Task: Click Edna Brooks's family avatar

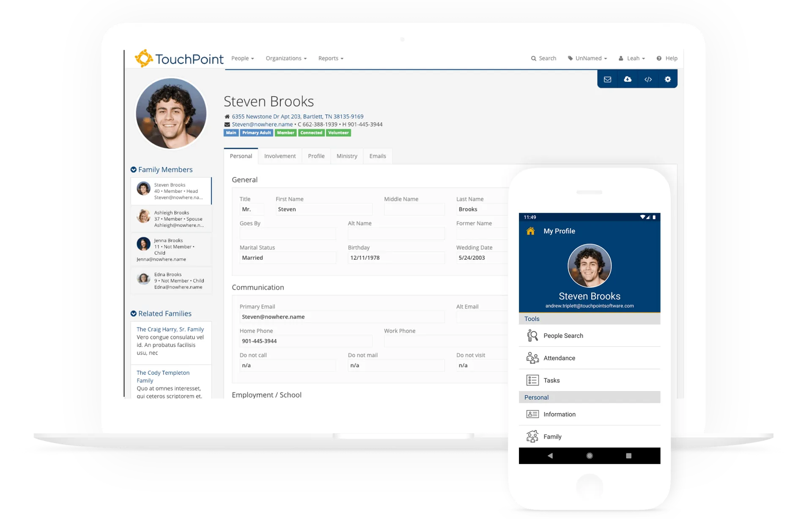Action: tap(143, 278)
